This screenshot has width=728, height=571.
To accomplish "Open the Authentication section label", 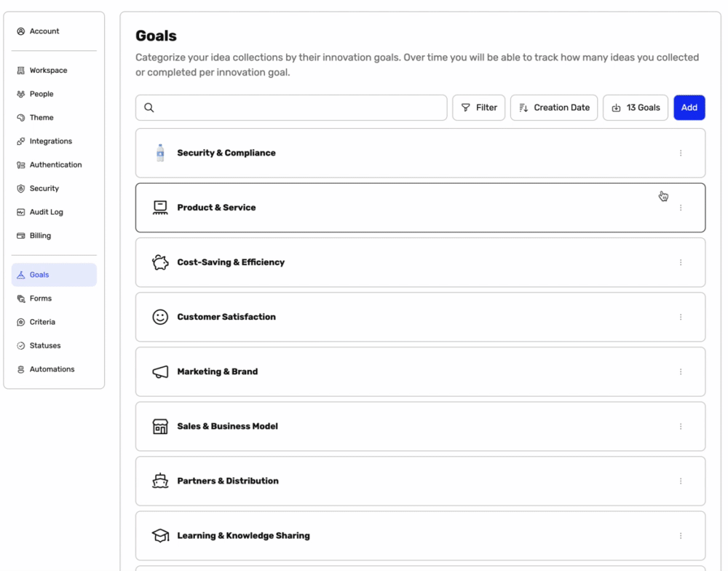I will click(56, 165).
